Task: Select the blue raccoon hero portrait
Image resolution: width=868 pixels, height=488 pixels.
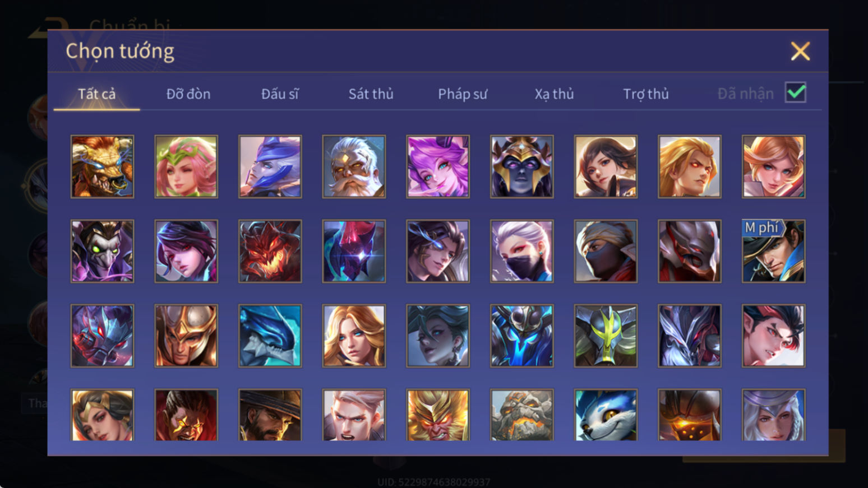Action: pos(606,415)
